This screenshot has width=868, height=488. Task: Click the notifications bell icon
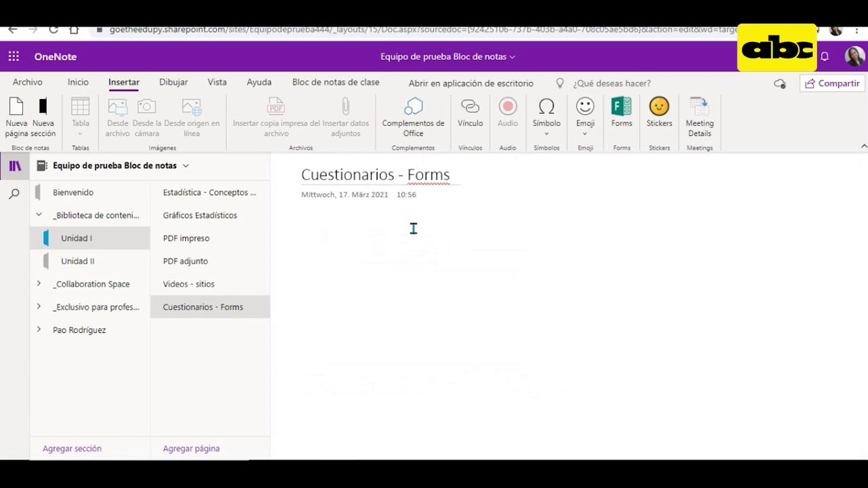(x=825, y=57)
